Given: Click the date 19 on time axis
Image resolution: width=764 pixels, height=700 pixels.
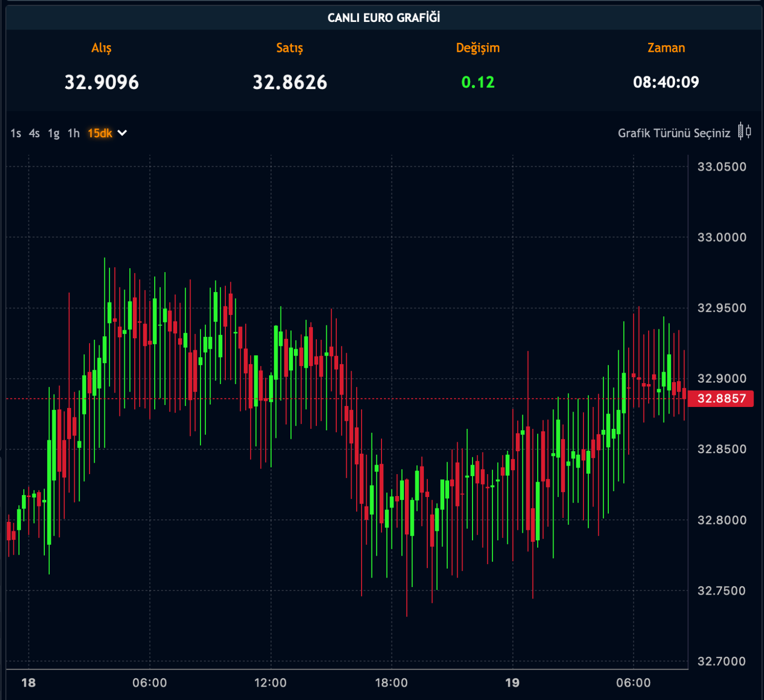Looking at the screenshot, I should 512,683.
